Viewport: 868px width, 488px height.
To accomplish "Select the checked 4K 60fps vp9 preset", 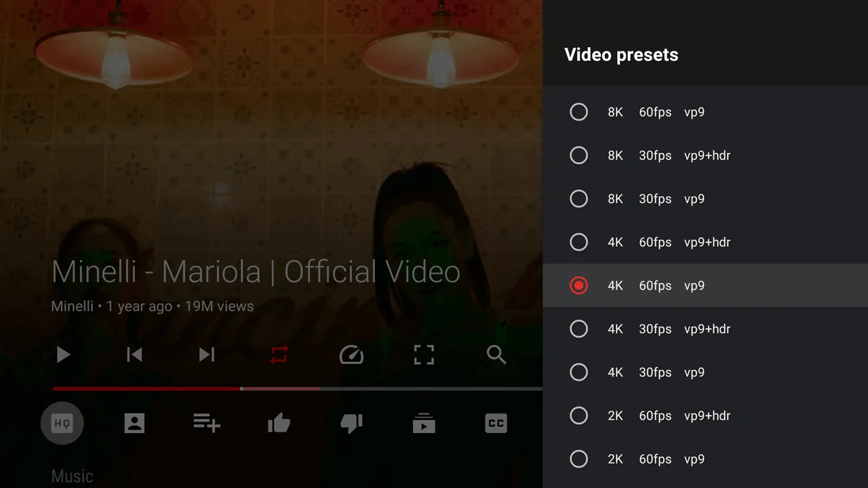I will click(x=705, y=285).
